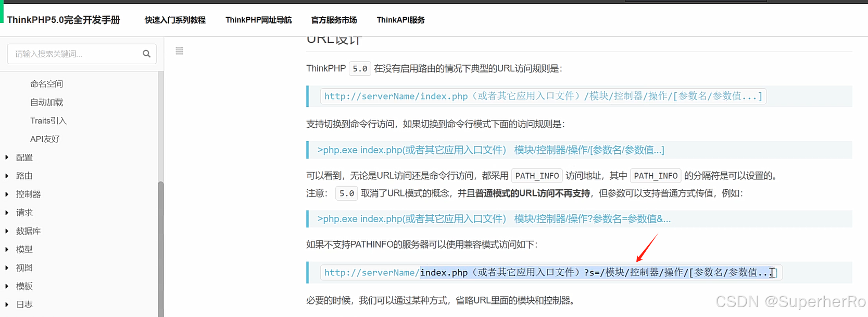
Task: Open ThinkAPI服务 nav item
Action: point(400,20)
